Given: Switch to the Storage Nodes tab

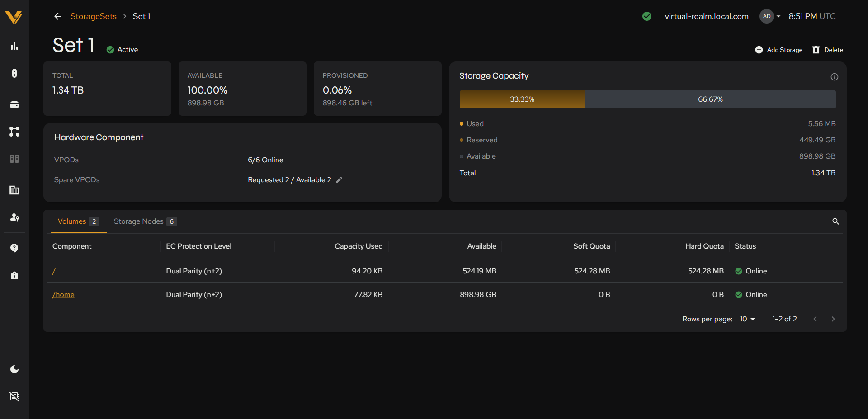Looking at the screenshot, I should 145,221.
